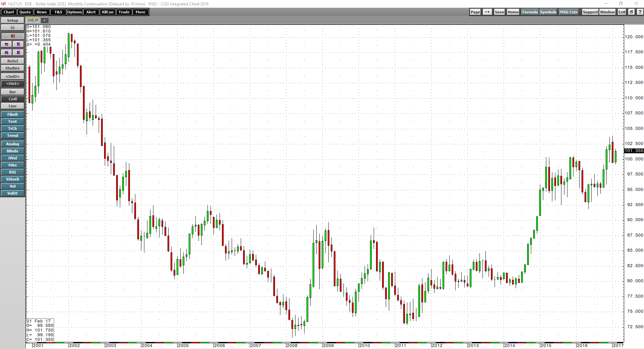Select Bar chart type
644x349 pixels.
pos(12,92)
